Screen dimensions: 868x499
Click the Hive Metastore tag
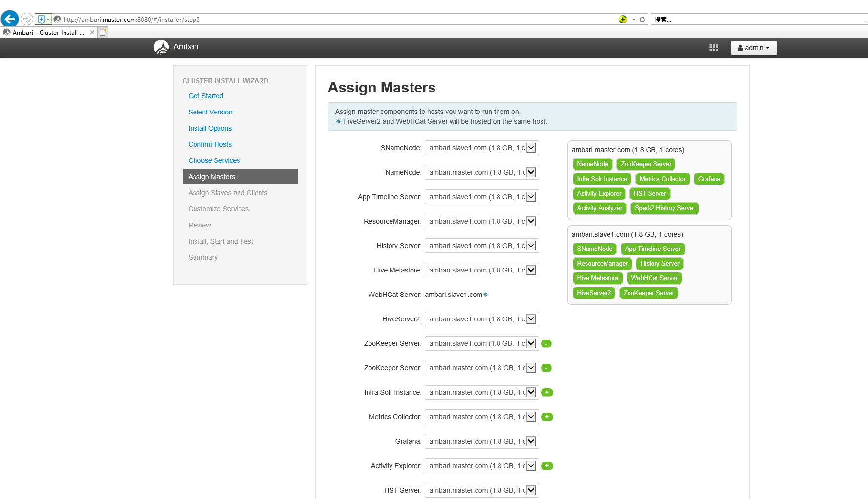click(x=597, y=278)
